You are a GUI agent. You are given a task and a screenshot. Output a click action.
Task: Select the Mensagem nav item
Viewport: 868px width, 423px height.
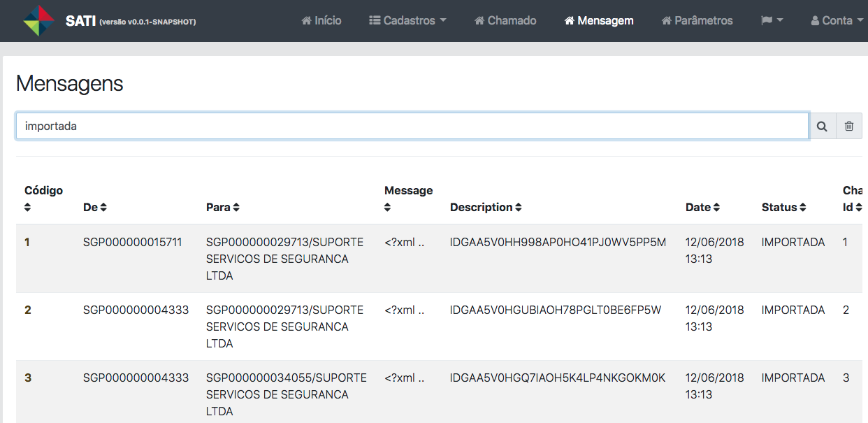pyautogui.click(x=599, y=21)
